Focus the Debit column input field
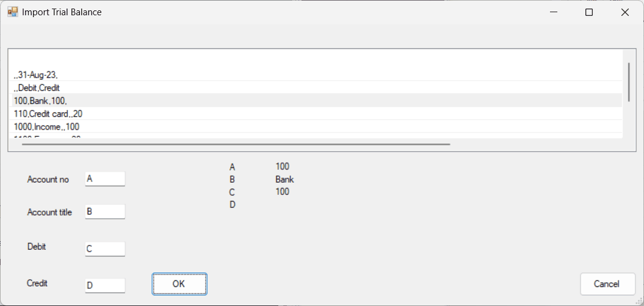The height and width of the screenshot is (306, 644). (105, 249)
